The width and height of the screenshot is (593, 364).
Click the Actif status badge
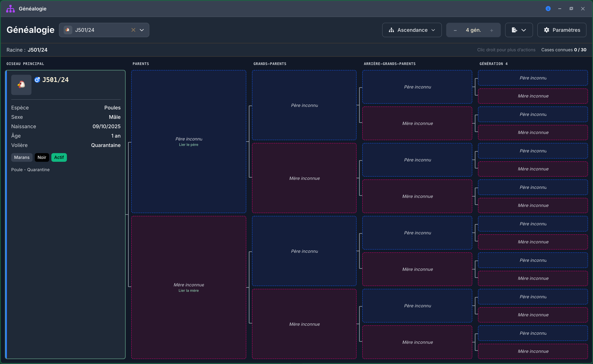point(59,157)
